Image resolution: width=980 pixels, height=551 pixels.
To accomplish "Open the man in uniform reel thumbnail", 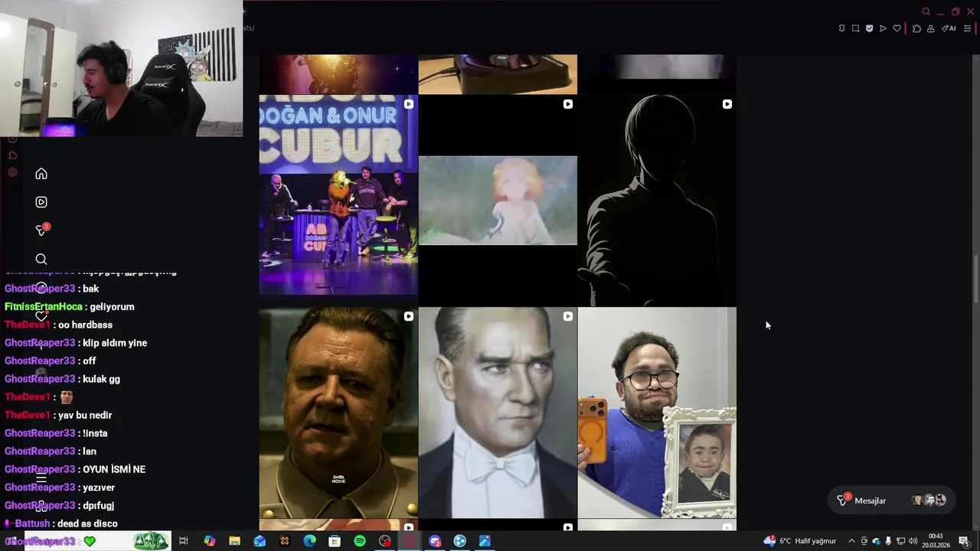I will 338,413.
